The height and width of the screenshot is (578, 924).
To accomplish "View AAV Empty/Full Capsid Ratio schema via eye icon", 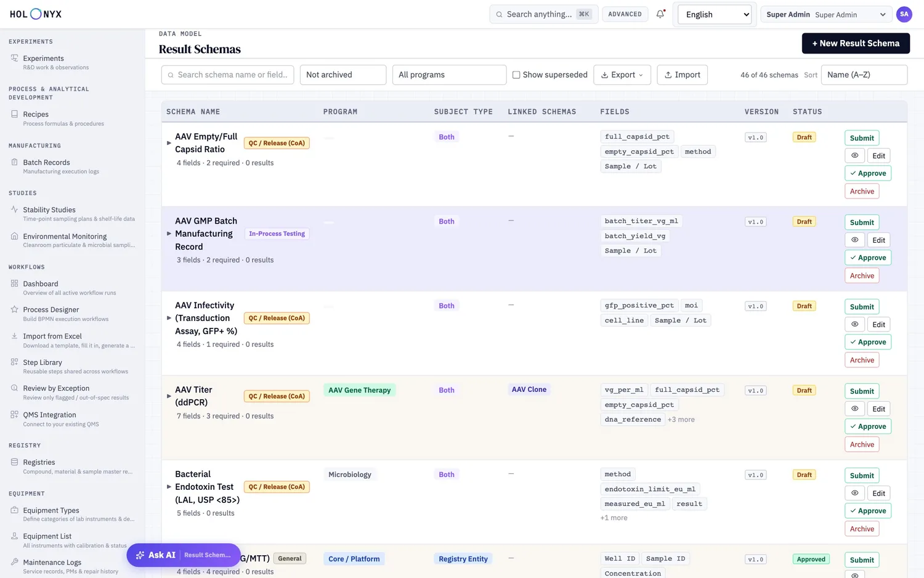I will pyautogui.click(x=854, y=155).
